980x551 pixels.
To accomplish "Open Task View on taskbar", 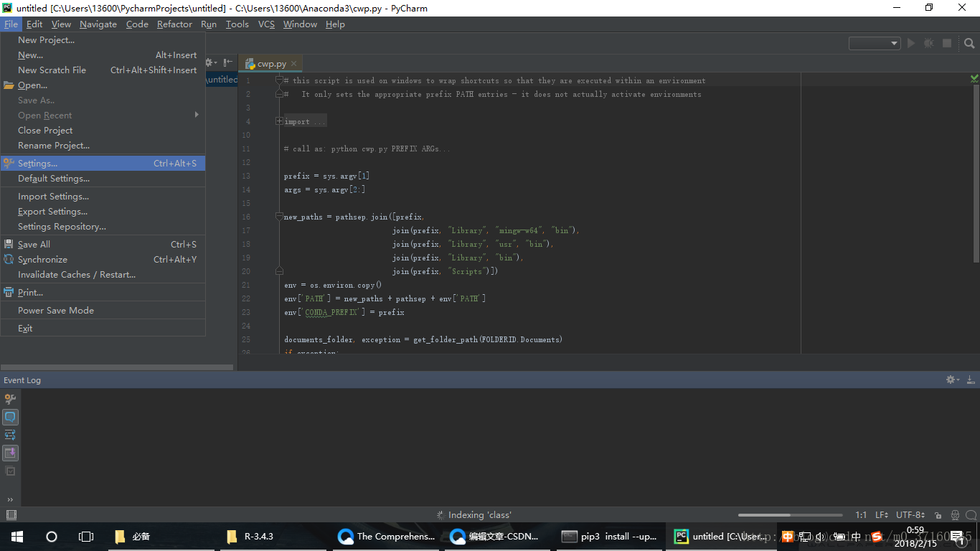I will pyautogui.click(x=86, y=537).
